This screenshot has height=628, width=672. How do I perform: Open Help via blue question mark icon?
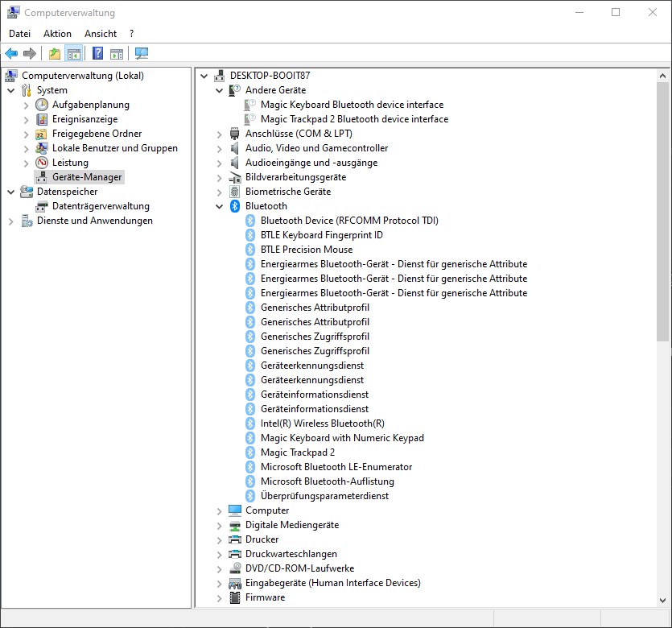97,54
